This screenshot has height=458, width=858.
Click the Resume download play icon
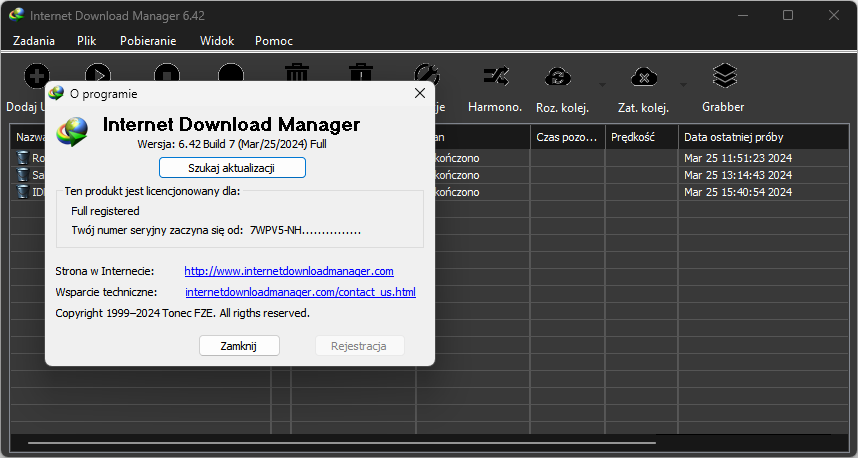(98, 72)
